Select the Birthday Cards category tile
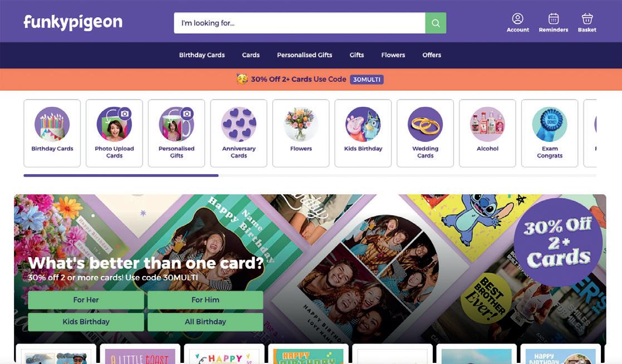 point(52,133)
